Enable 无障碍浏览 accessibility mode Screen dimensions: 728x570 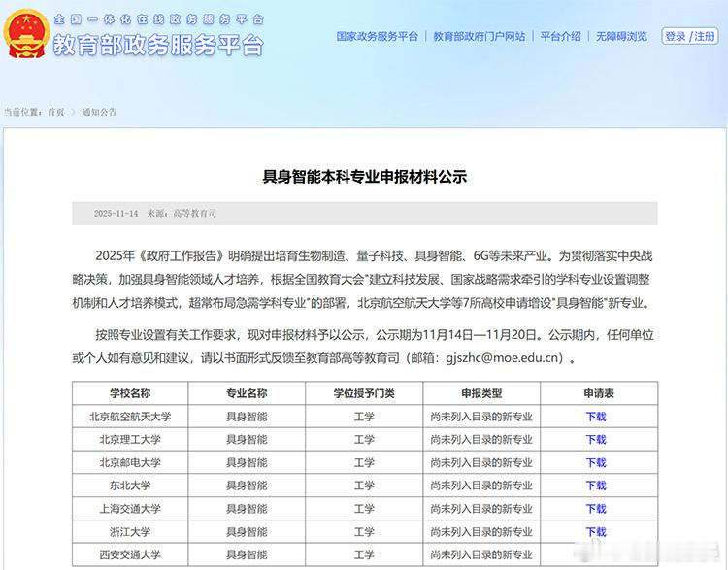coord(622,36)
